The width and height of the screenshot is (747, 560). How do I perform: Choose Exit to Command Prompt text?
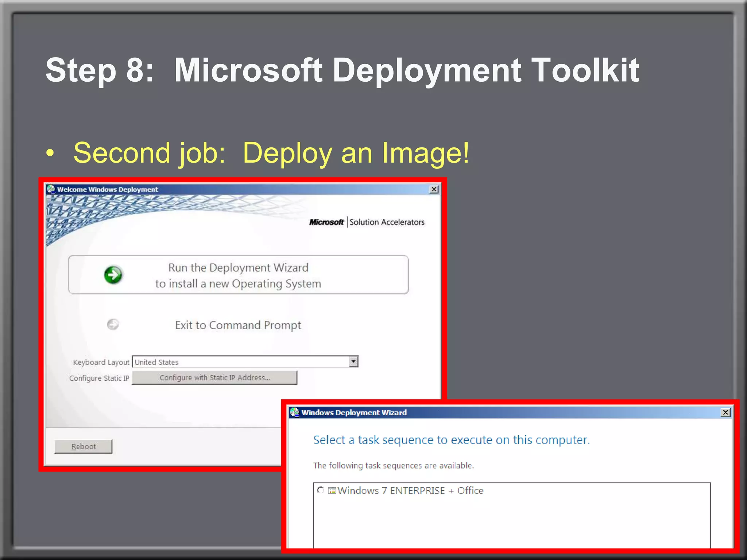pos(238,325)
